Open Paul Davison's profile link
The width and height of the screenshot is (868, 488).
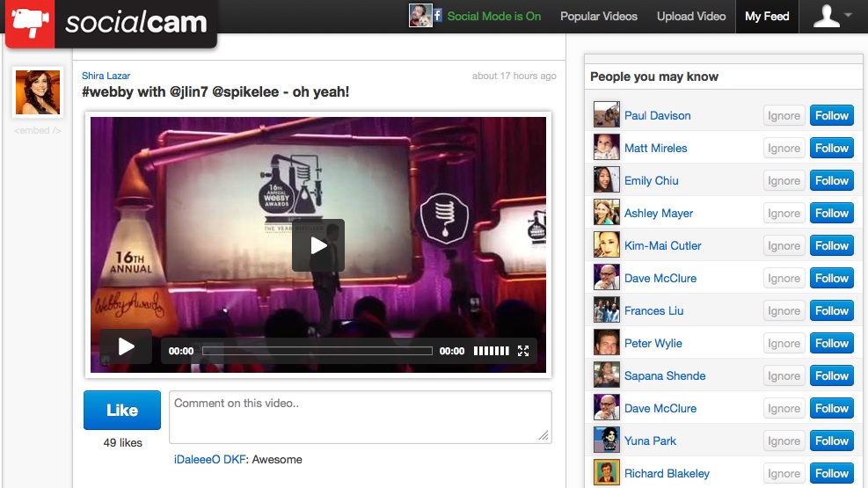[x=657, y=116]
